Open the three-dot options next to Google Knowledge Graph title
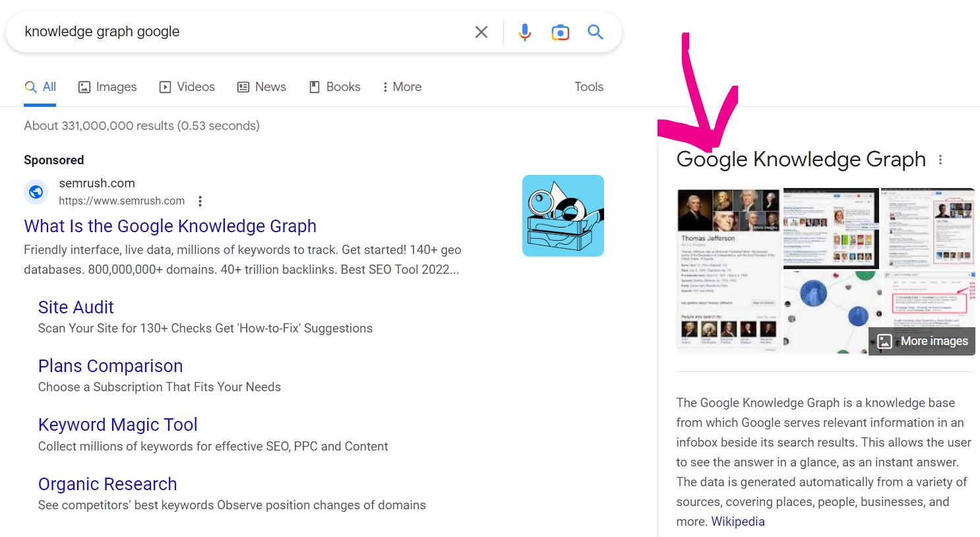The height and width of the screenshot is (537, 980). pyautogui.click(x=940, y=160)
